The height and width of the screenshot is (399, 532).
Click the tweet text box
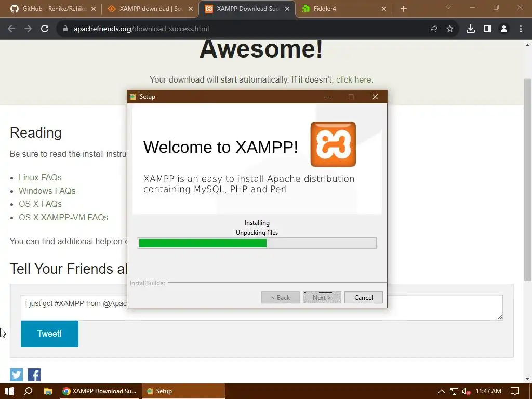pos(262,308)
